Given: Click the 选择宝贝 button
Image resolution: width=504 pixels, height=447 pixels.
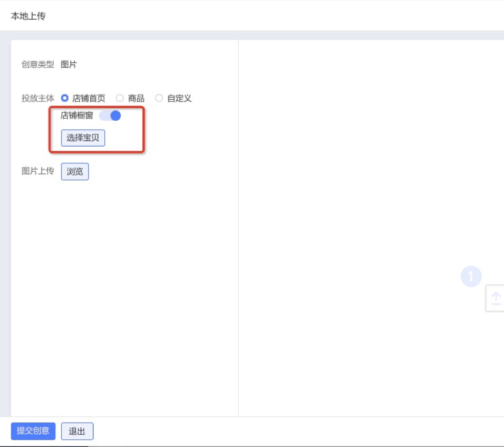Looking at the screenshot, I should 83,138.
